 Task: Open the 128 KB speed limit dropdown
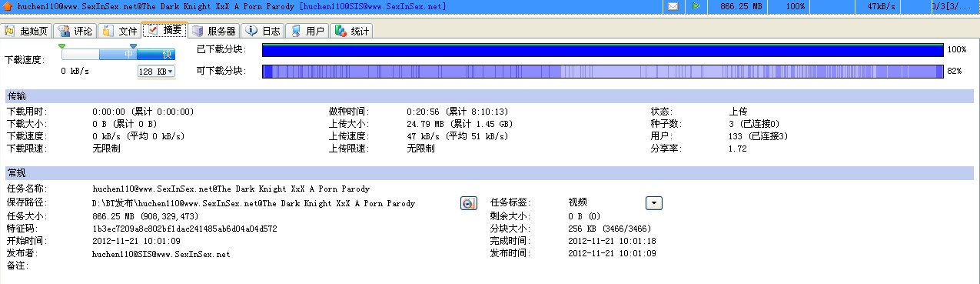156,72
